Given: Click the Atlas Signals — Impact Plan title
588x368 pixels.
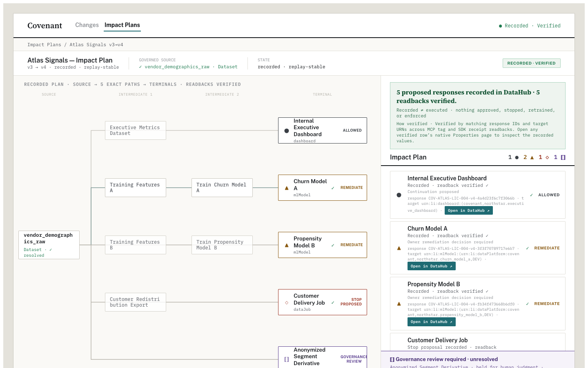Looking at the screenshot, I should [x=70, y=60].
